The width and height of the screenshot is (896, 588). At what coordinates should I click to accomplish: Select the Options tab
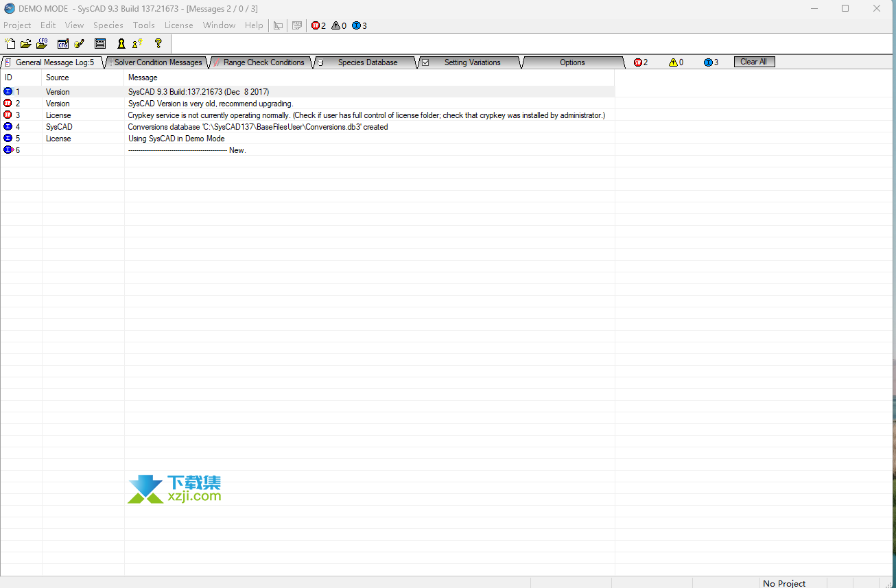[x=572, y=62]
